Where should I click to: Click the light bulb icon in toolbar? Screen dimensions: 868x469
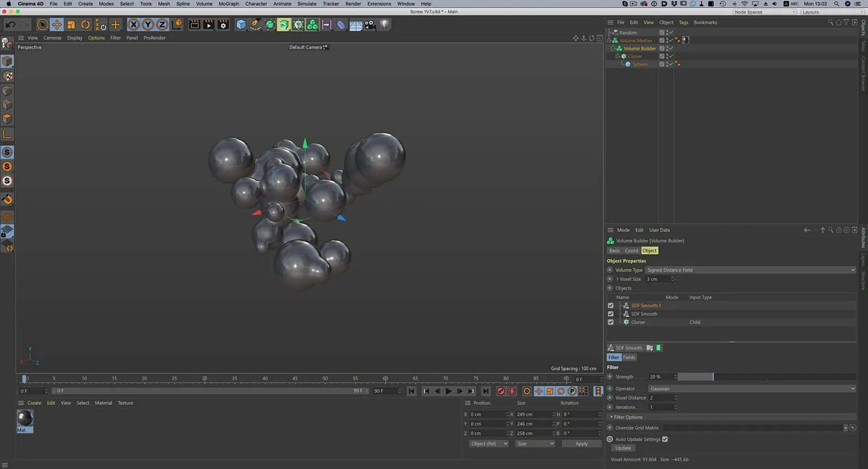click(385, 24)
